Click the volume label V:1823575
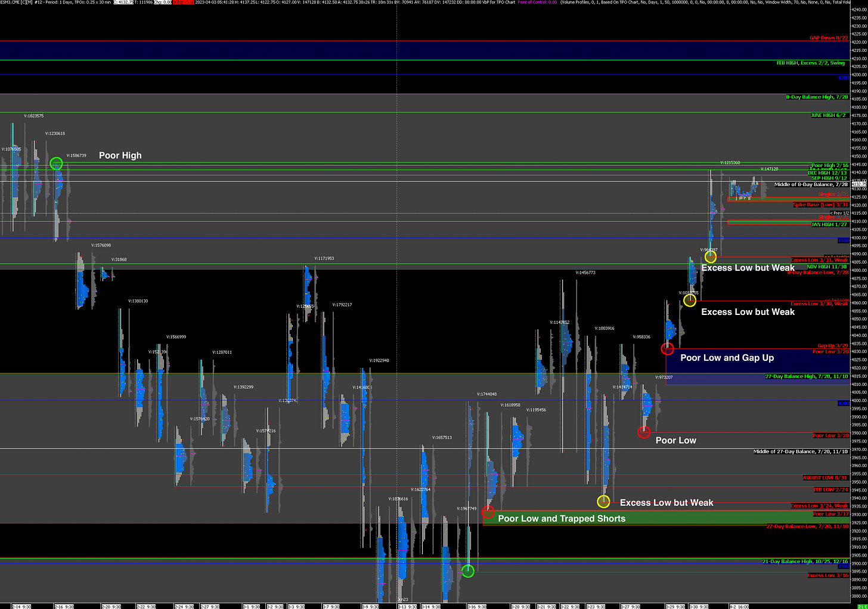868x609 pixels. click(33, 116)
